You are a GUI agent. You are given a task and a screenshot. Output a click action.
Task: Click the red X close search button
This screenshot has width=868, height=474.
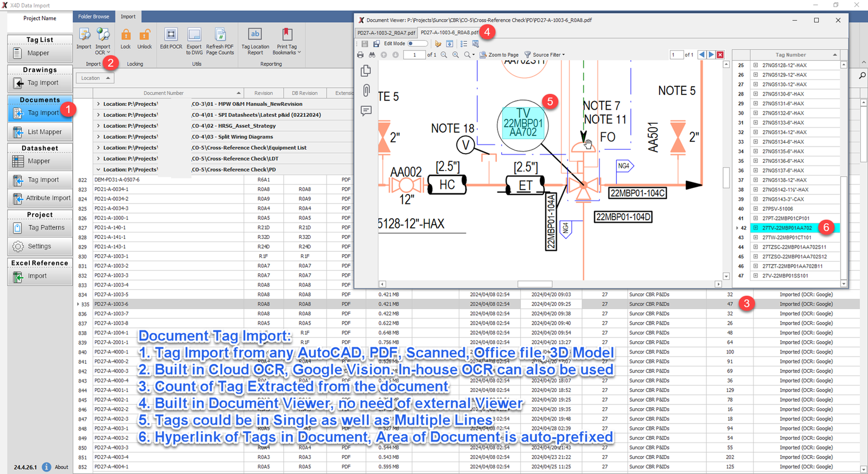click(x=720, y=55)
